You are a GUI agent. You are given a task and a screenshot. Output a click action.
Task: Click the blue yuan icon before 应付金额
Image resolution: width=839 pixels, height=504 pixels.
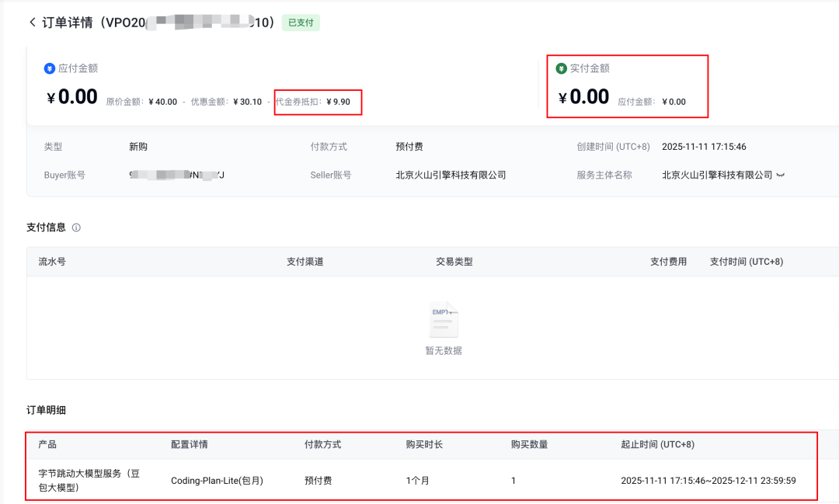click(x=49, y=68)
